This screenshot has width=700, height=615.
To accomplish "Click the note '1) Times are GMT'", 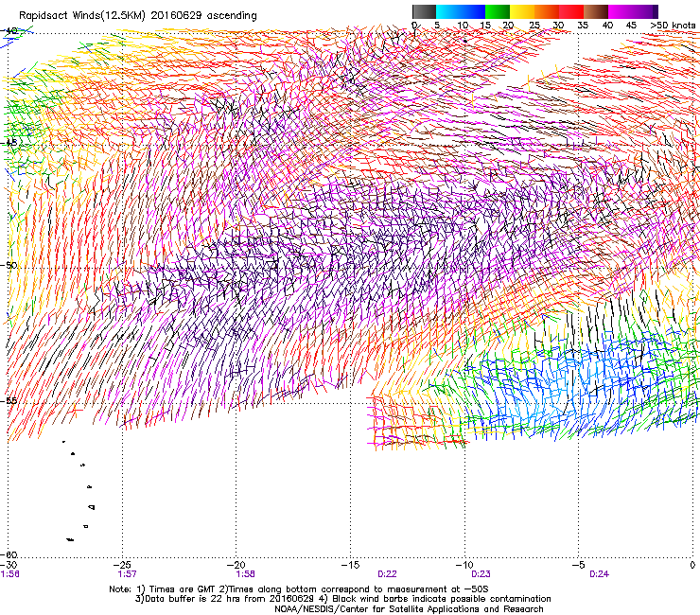I will coord(176,589).
